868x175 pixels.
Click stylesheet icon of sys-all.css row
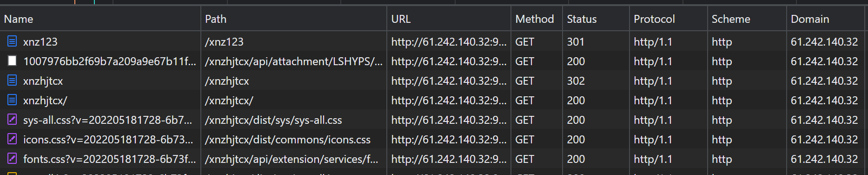(12, 120)
